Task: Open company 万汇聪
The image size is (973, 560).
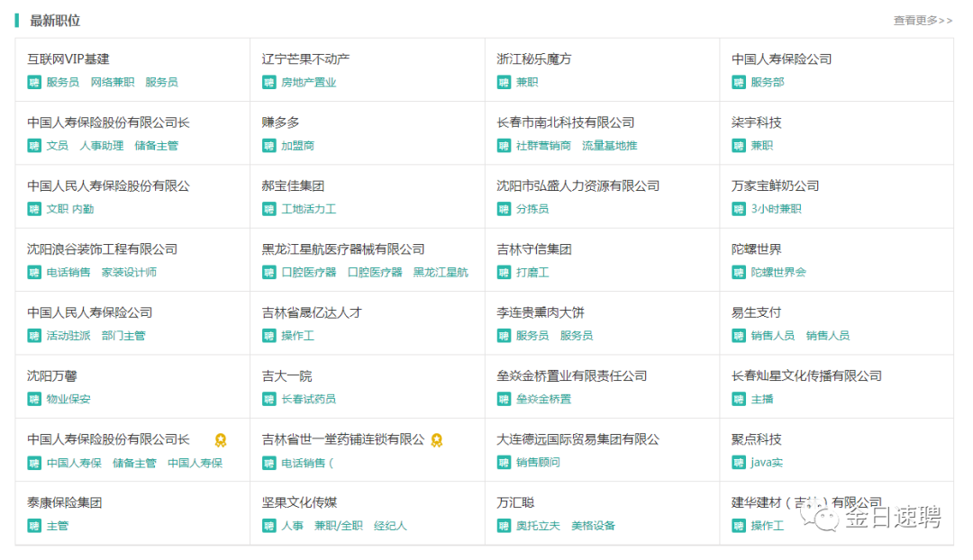Action: tap(515, 502)
